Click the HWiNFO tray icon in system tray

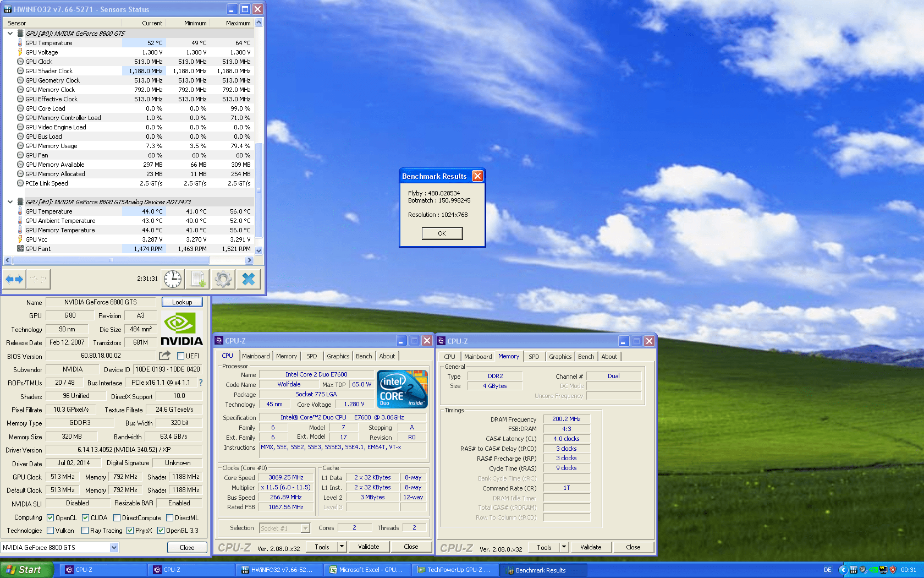pyautogui.click(x=853, y=570)
